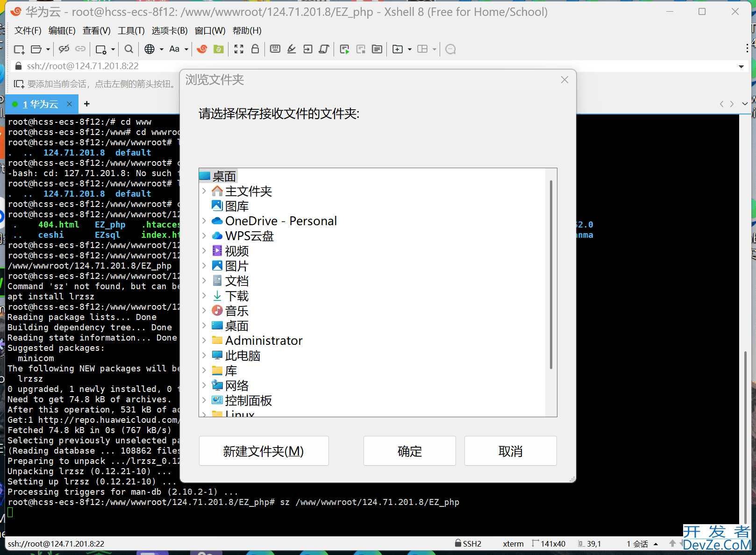This screenshot has height=555, width=756.
Task: Click the chat bubble help icon
Action: [x=450, y=49]
